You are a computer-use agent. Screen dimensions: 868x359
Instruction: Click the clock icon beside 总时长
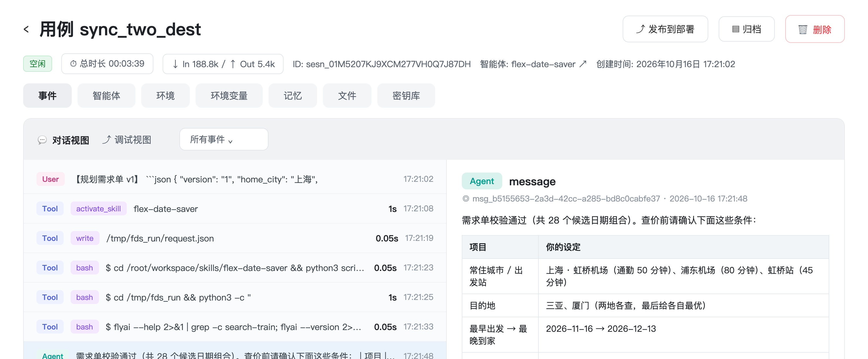[x=73, y=64]
